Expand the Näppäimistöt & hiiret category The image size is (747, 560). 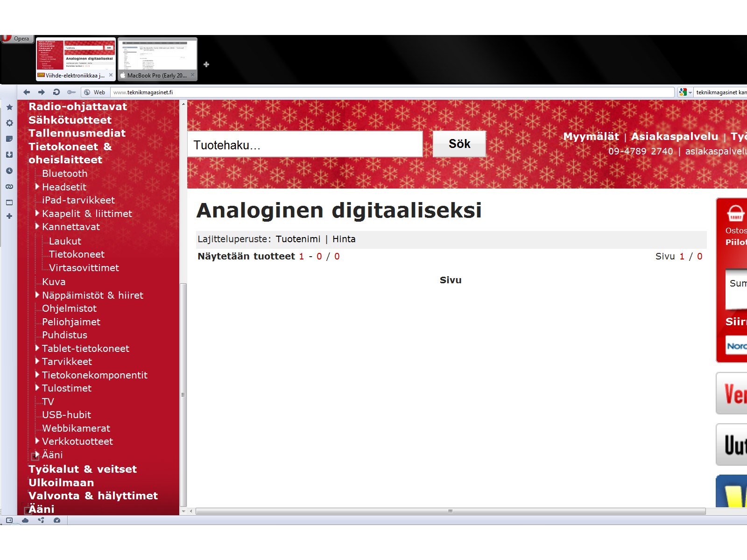pos(37,295)
